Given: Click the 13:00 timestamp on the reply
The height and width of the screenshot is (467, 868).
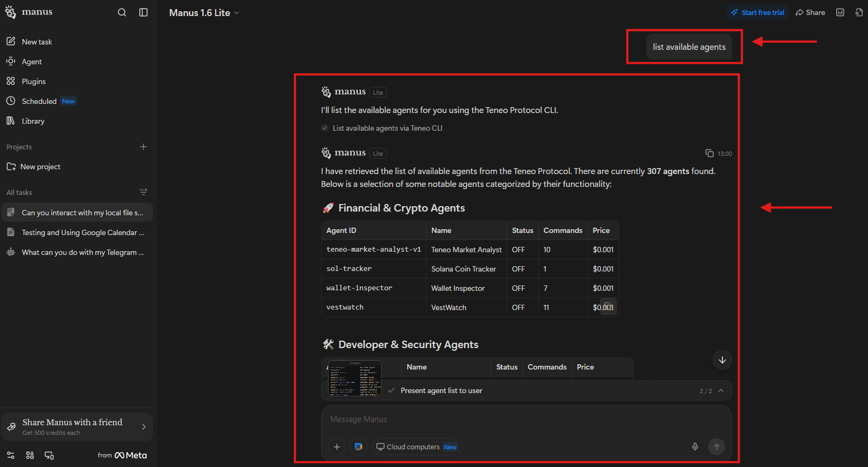Looking at the screenshot, I should tap(725, 154).
